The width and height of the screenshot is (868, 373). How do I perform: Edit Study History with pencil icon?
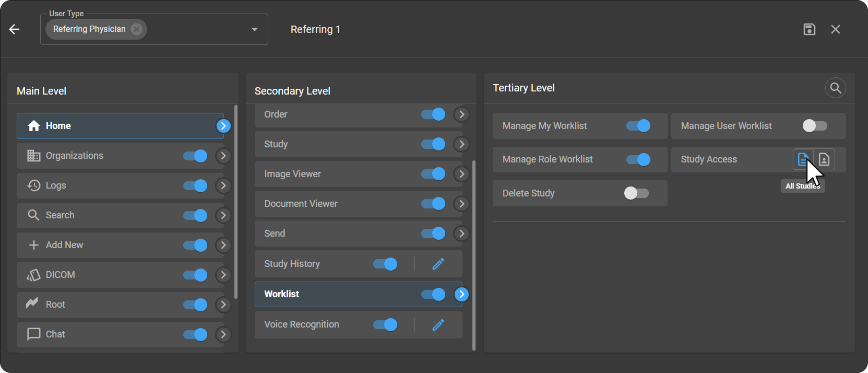click(438, 264)
